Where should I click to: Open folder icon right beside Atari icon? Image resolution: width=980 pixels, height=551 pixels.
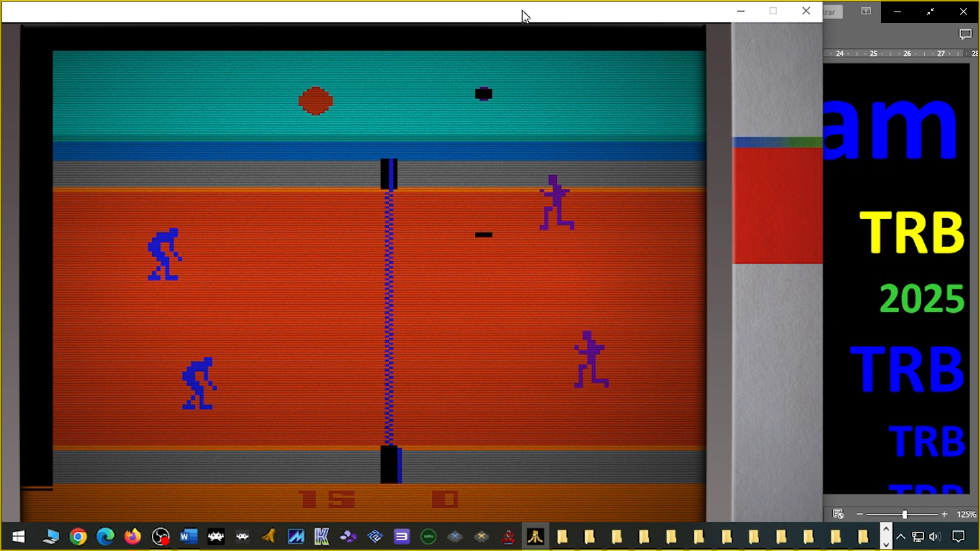click(562, 537)
